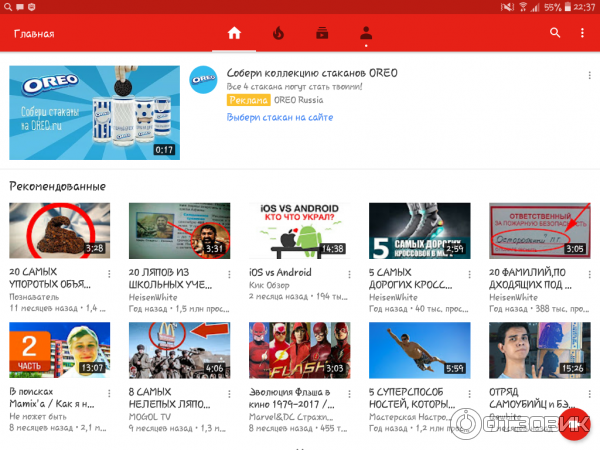600x450 pixels.
Task: Open the McDonald's arrow video thumbnail
Action: pyautogui.click(x=179, y=350)
